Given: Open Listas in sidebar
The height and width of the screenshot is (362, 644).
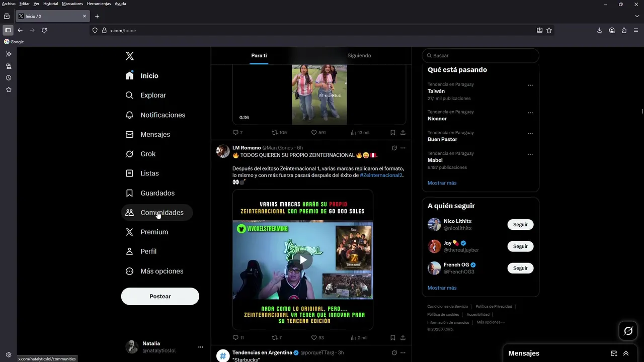Looking at the screenshot, I should [142, 173].
